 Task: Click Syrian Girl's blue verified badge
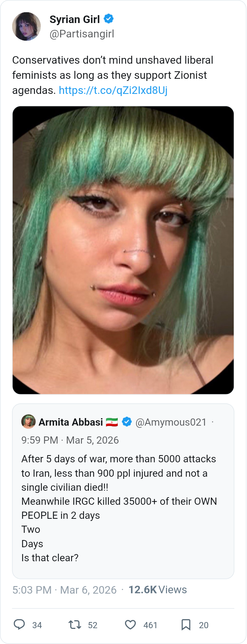(109, 19)
